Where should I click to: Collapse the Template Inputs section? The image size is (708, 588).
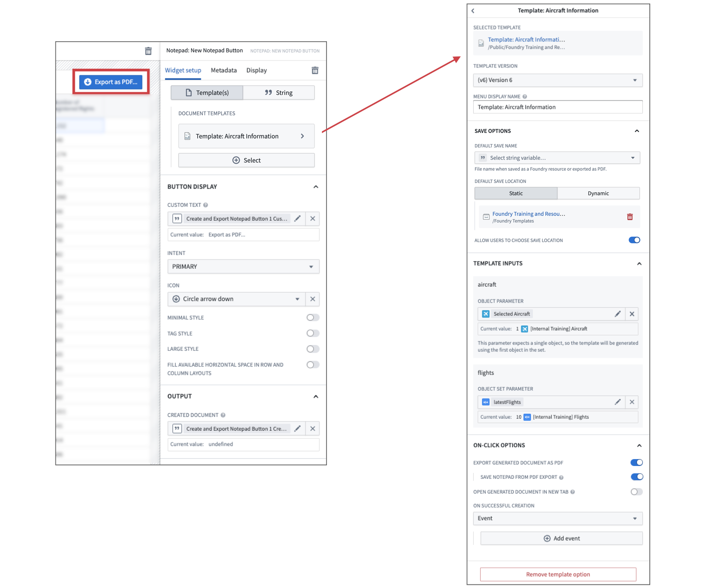tap(639, 263)
